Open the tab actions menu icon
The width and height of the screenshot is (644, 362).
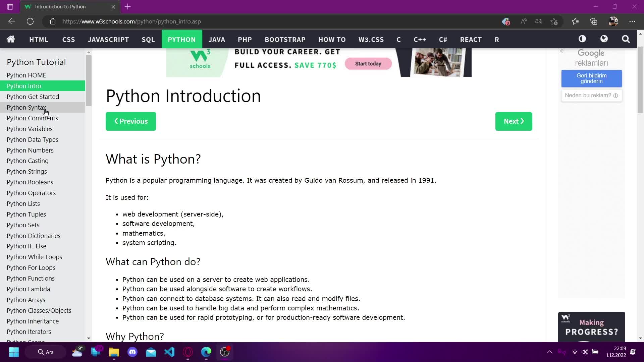[10, 7]
